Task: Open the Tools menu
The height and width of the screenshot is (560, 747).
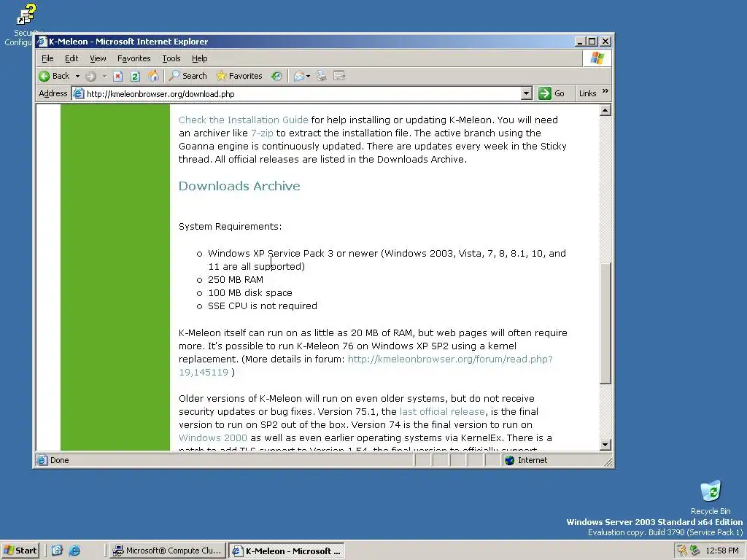Action: [171, 58]
